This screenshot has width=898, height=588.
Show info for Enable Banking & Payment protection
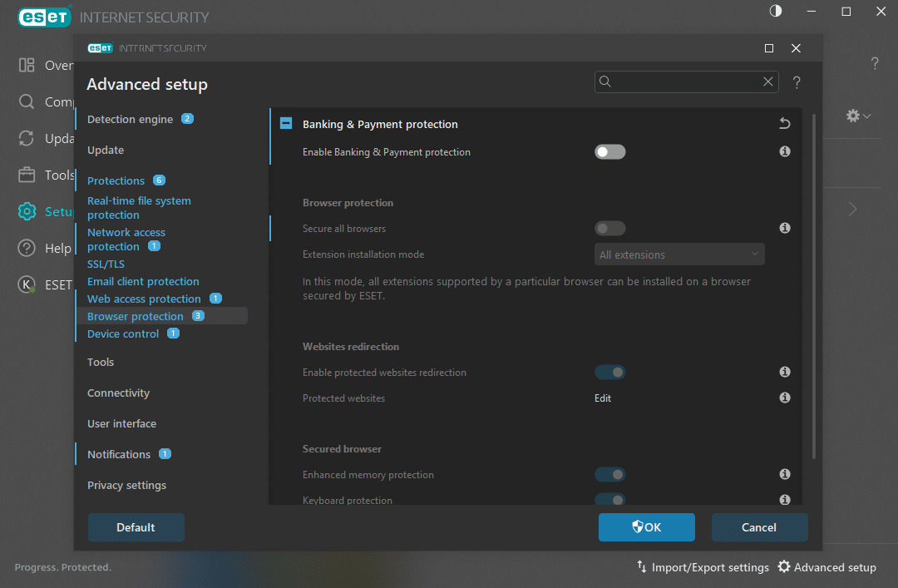(x=785, y=151)
